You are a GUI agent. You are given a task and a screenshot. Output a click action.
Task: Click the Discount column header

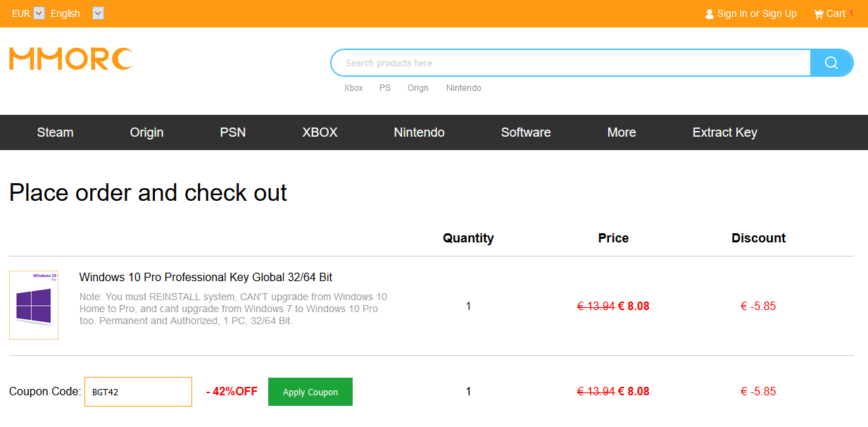point(759,238)
